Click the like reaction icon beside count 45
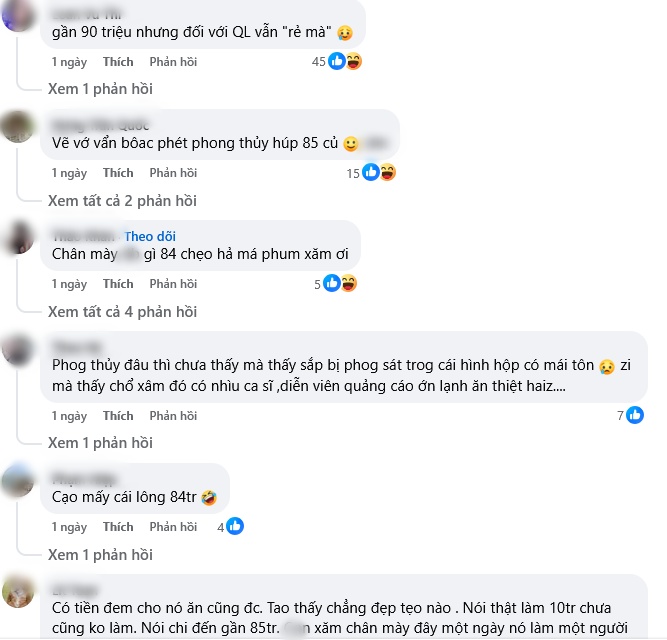This screenshot has height=640, width=667. tap(336, 61)
